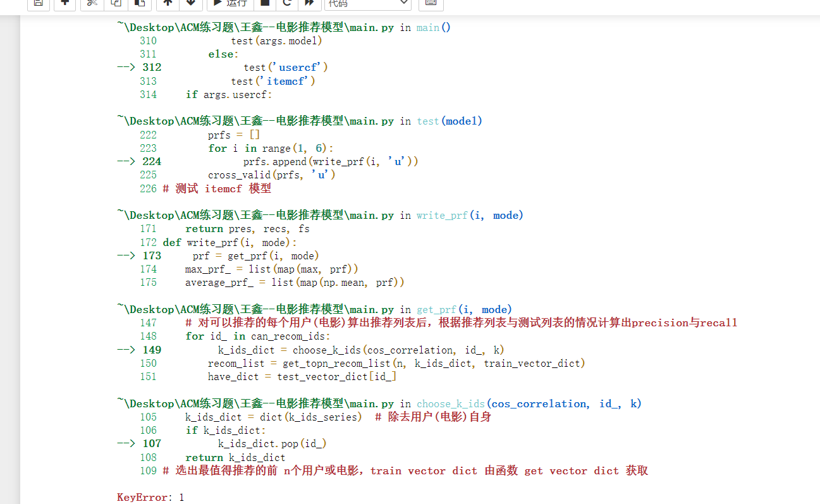Open the command palette keyboard icon

[x=431, y=4]
